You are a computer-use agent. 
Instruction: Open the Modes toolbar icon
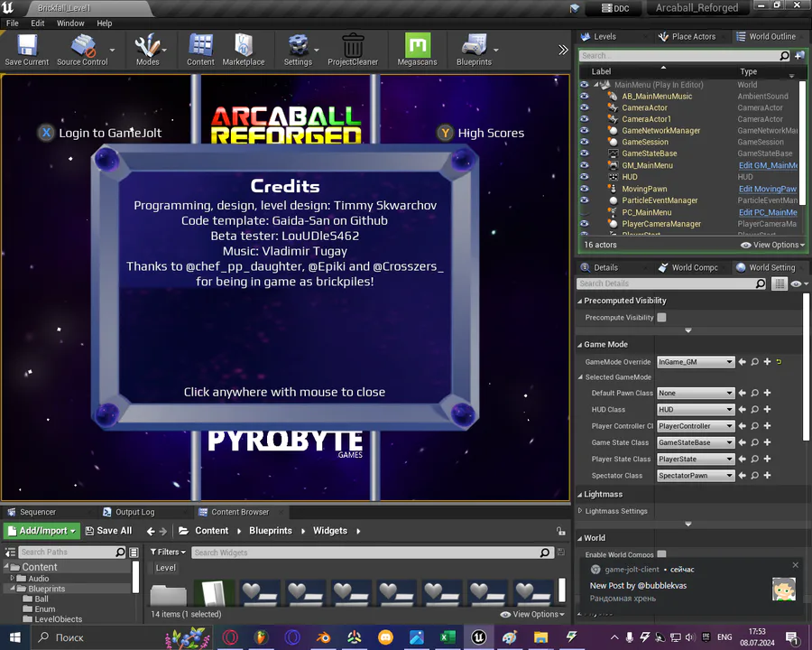(x=148, y=51)
